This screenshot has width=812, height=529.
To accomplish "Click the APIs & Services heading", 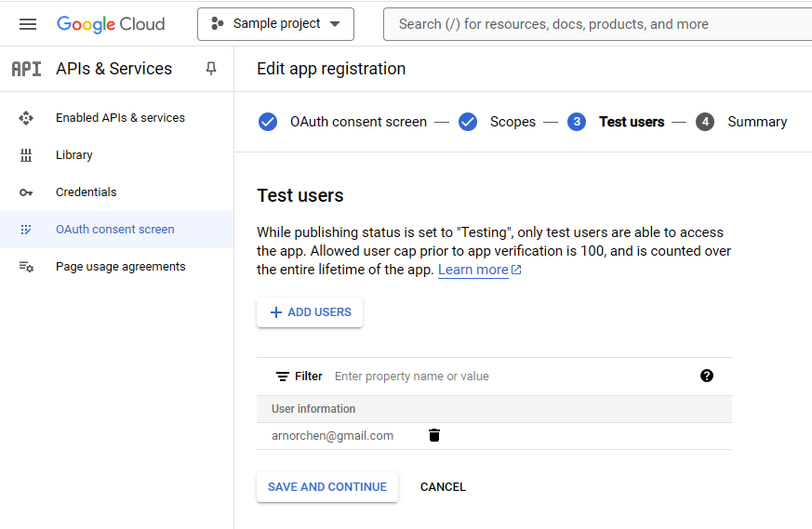I will (x=113, y=68).
